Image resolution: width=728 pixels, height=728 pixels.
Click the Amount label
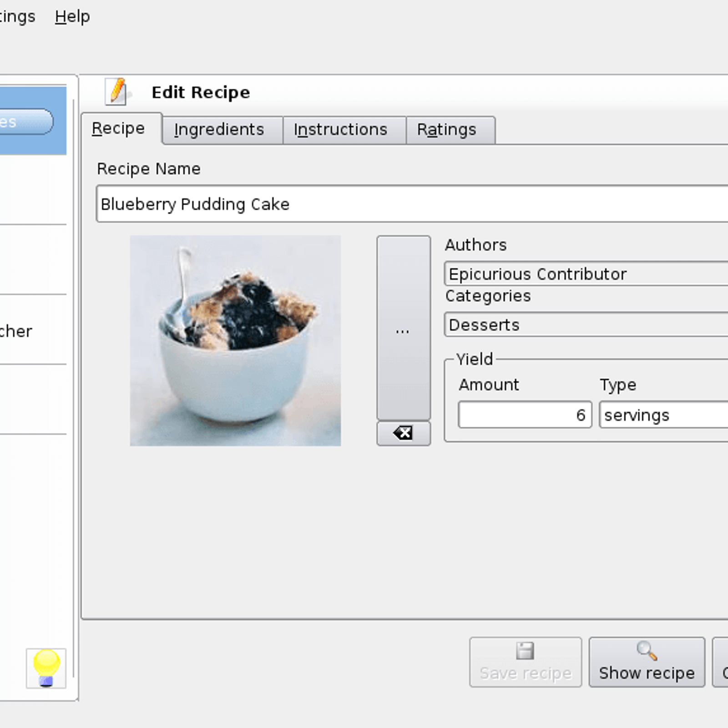(489, 385)
